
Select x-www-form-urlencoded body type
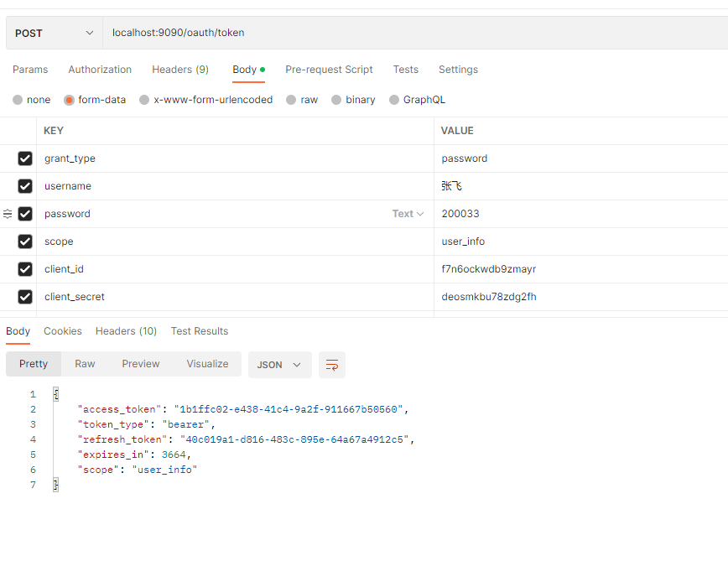coord(144,100)
